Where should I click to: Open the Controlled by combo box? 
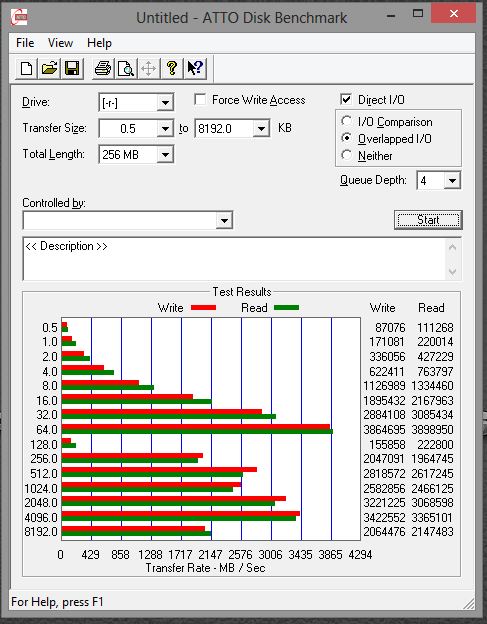128,220
